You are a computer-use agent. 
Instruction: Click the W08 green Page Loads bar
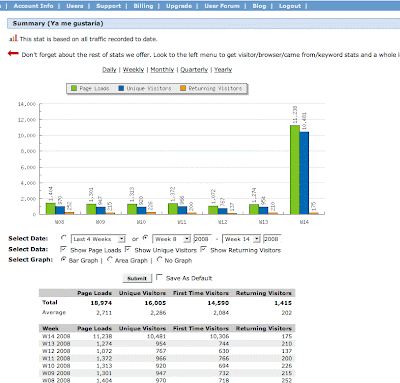51,208
